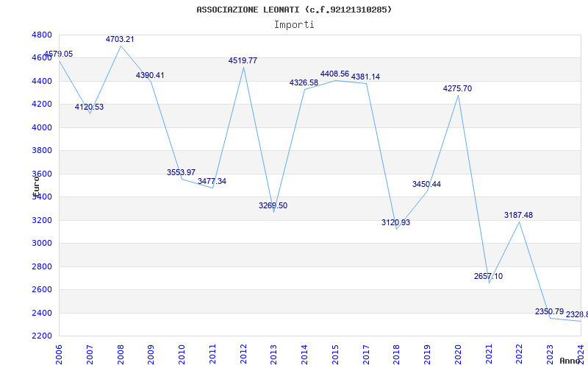The image size is (588, 368).
Task: Click y-axis value 4200
Action: (42, 105)
